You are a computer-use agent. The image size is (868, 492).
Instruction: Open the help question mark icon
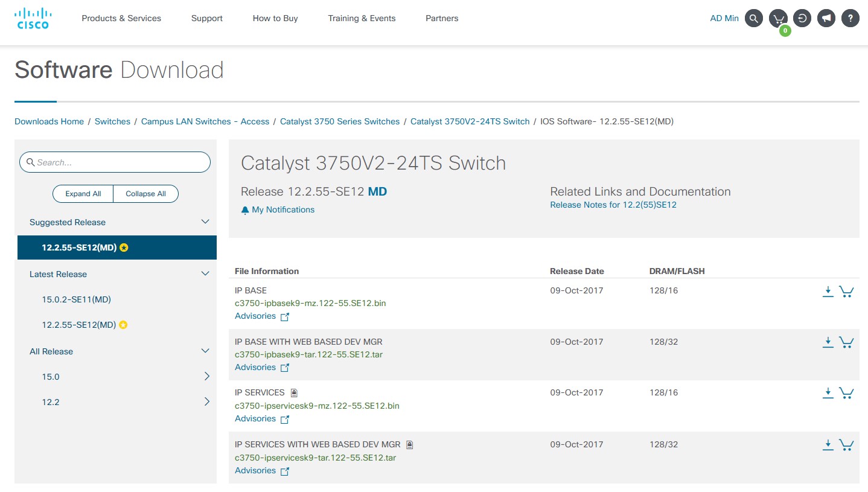pyautogui.click(x=850, y=18)
